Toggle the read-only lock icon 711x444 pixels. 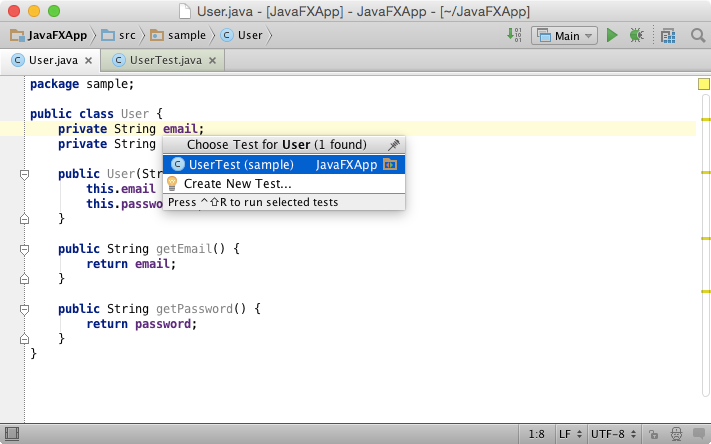click(x=653, y=434)
